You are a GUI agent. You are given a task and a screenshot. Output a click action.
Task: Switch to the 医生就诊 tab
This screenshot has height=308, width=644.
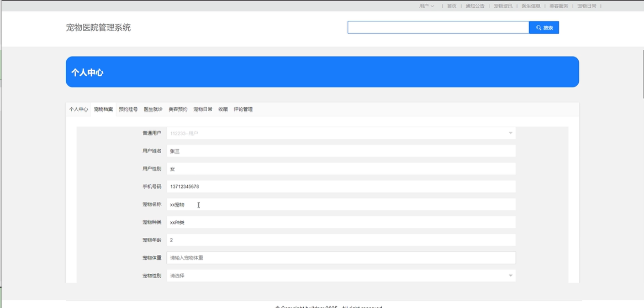[x=153, y=109]
